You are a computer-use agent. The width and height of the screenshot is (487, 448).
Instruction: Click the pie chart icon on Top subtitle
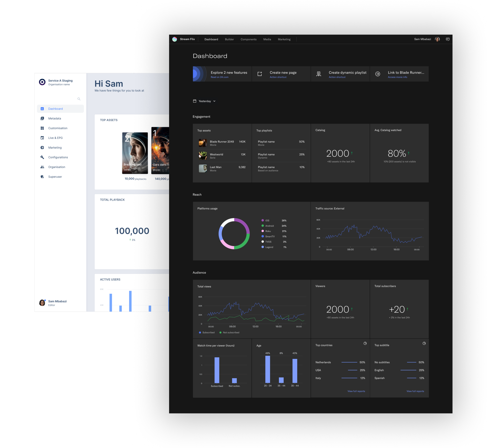424,343
